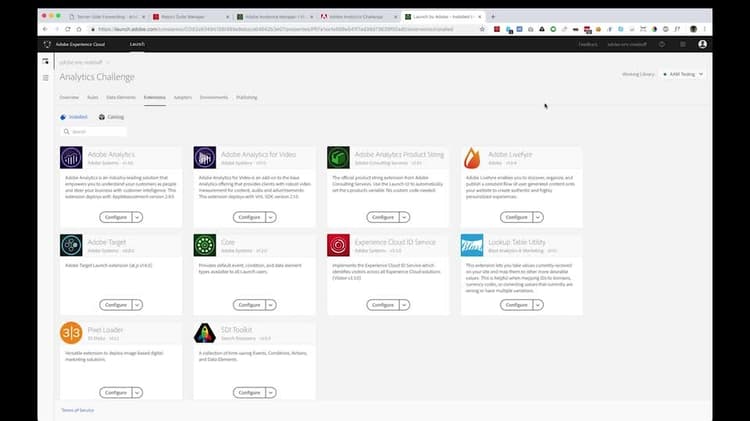
Task: Select the Extensions tab
Action: tap(154, 97)
